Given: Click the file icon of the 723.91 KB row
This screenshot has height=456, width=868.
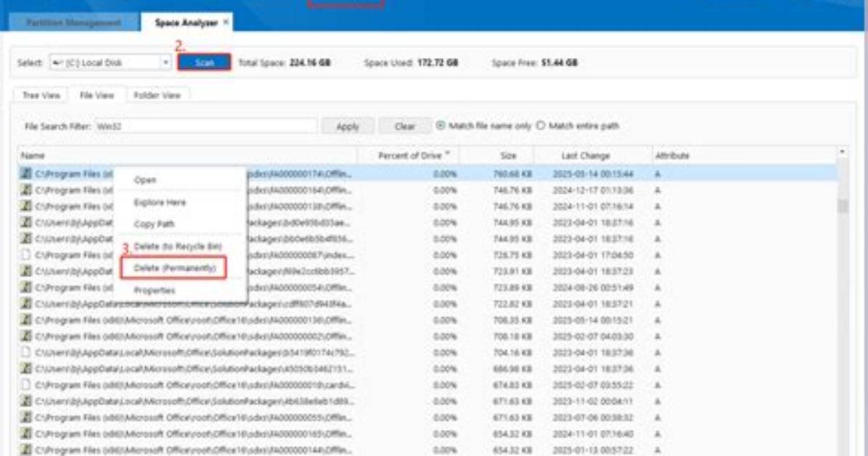Looking at the screenshot, I should pyautogui.click(x=26, y=271).
